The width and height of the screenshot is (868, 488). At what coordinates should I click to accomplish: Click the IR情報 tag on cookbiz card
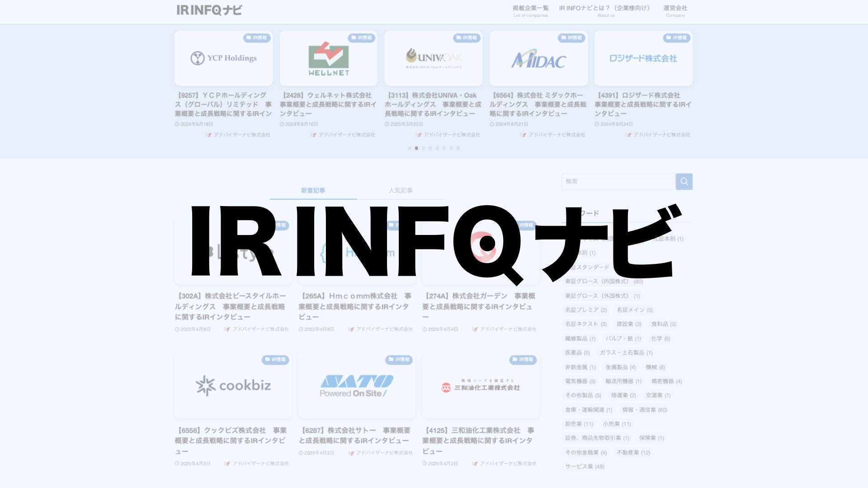[275, 360]
